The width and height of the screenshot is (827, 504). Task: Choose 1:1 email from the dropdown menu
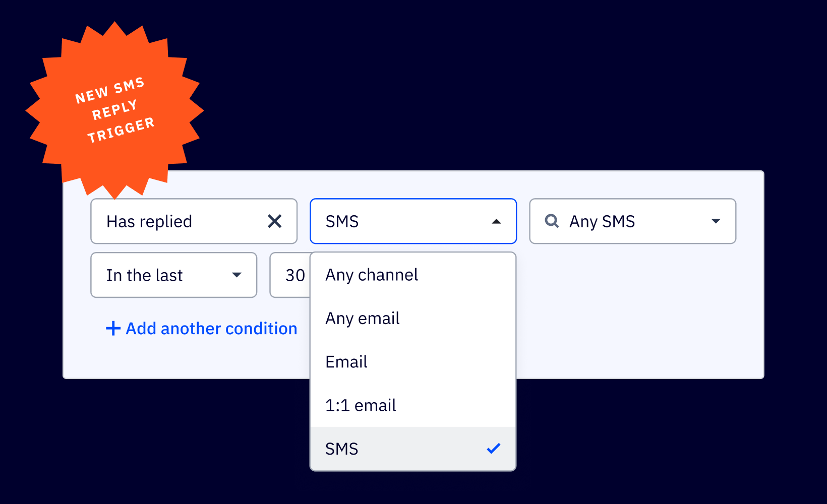point(361,405)
